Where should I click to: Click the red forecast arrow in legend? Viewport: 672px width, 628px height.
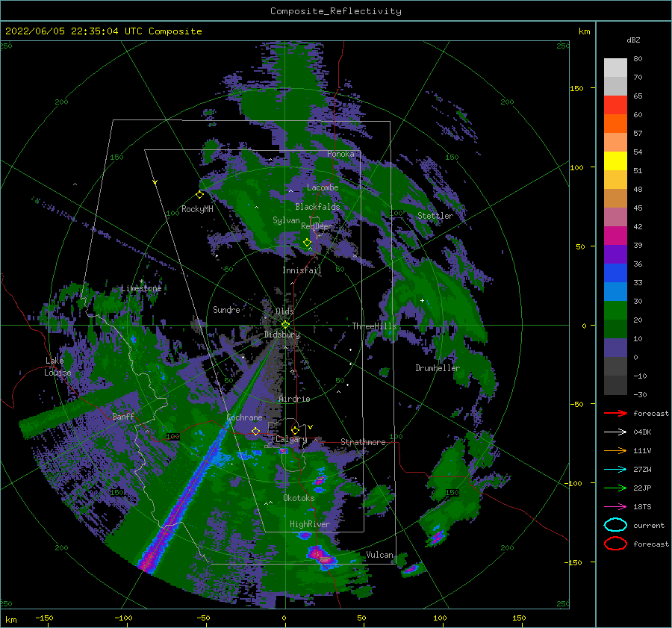click(x=615, y=413)
